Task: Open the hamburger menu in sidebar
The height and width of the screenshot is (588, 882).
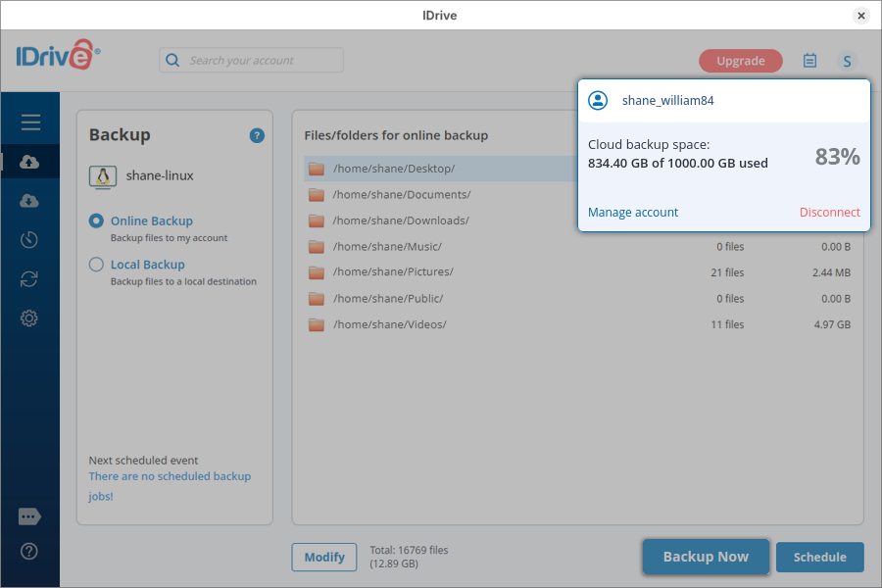Action: [30, 122]
